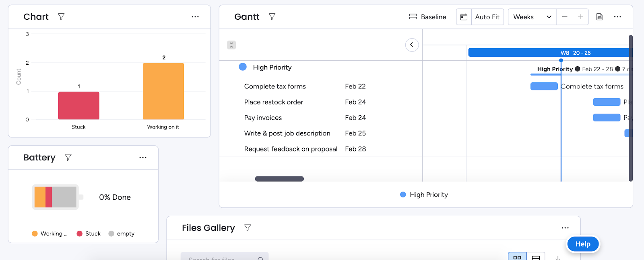Open the Weeks timescale dropdown
The width and height of the screenshot is (644, 260).
pyautogui.click(x=532, y=17)
